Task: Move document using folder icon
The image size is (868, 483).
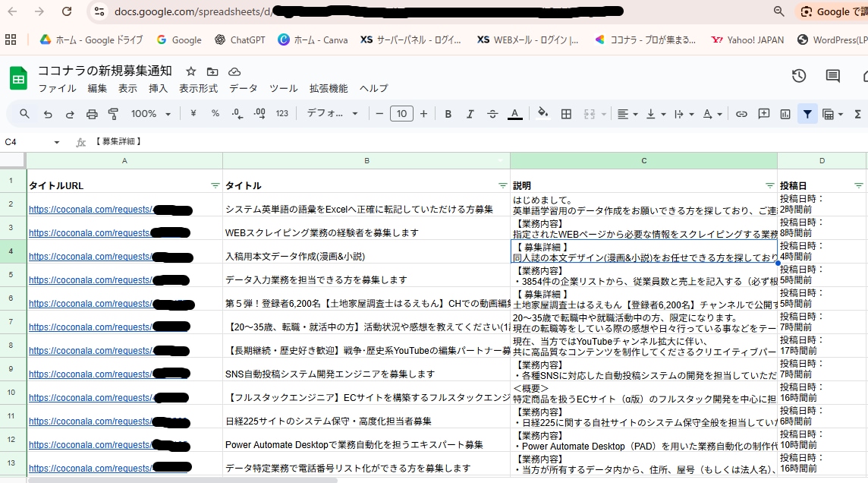Action: click(x=212, y=71)
